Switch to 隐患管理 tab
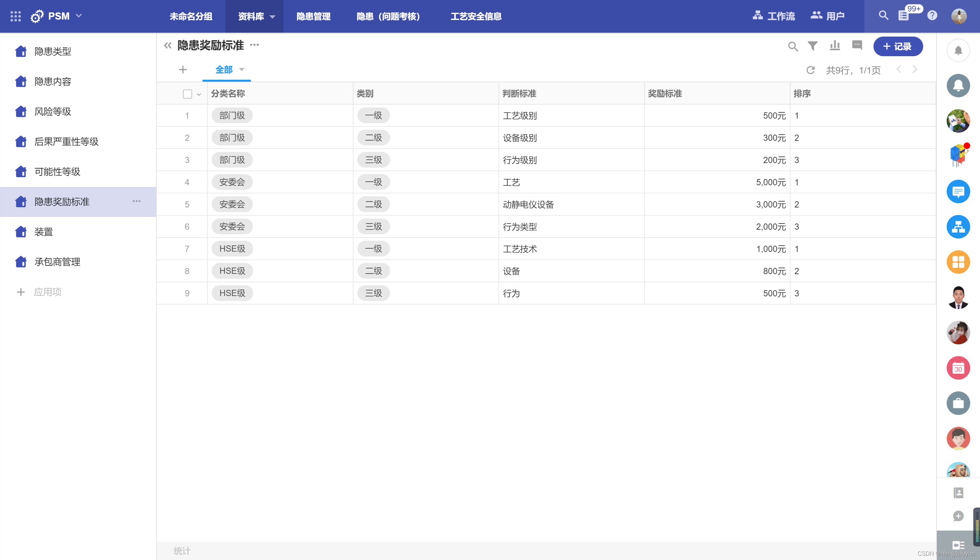 click(x=313, y=17)
